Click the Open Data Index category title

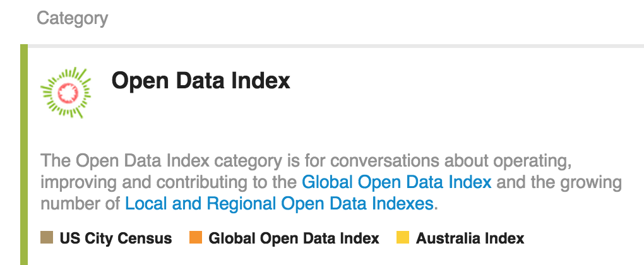[x=201, y=81]
